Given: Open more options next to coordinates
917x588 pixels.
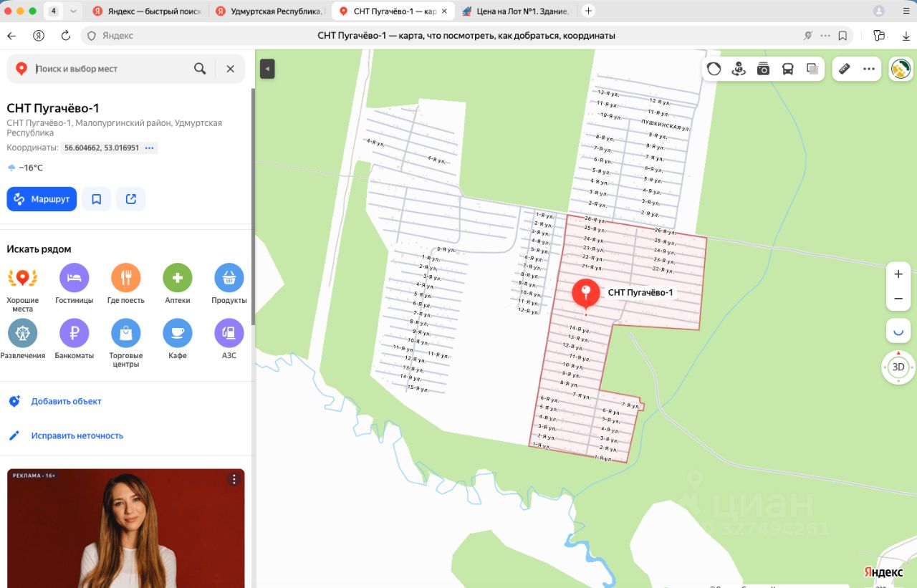Looking at the screenshot, I should pyautogui.click(x=149, y=148).
